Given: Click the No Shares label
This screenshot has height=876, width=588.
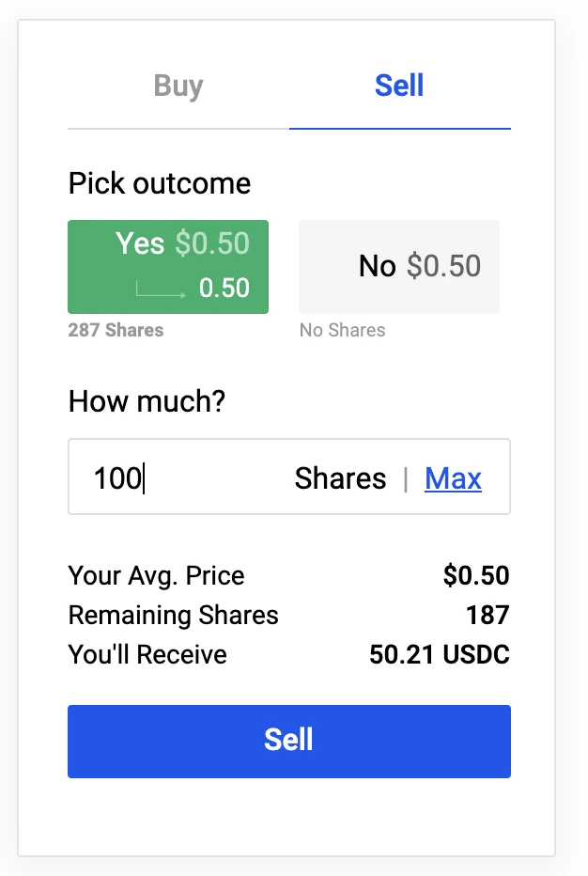Looking at the screenshot, I should (x=342, y=330).
